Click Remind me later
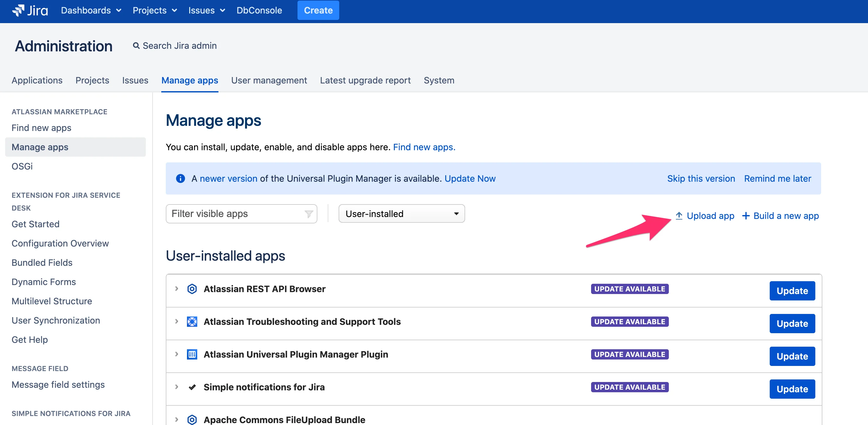Screen dimensions: 868x425 (778, 178)
